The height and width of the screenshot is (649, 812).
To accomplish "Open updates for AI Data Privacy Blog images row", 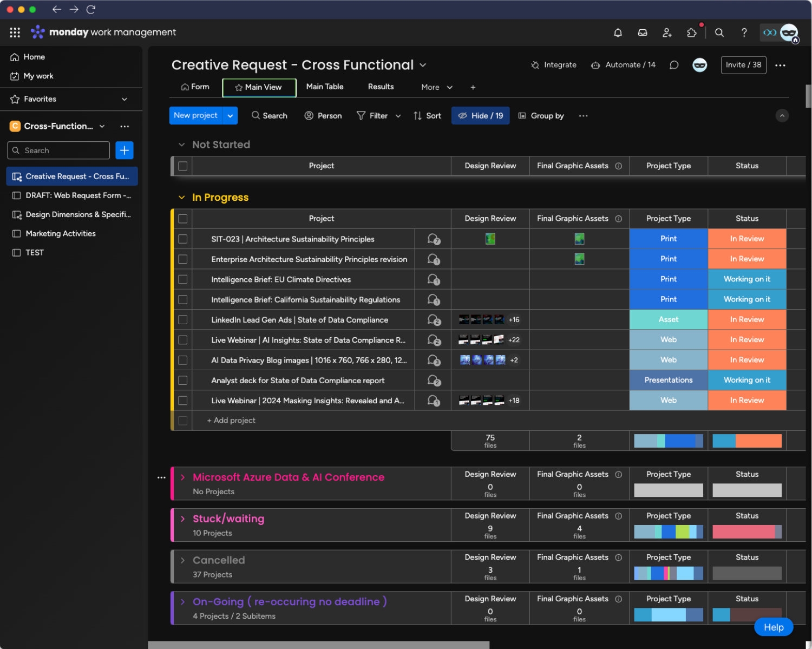I will pos(434,360).
